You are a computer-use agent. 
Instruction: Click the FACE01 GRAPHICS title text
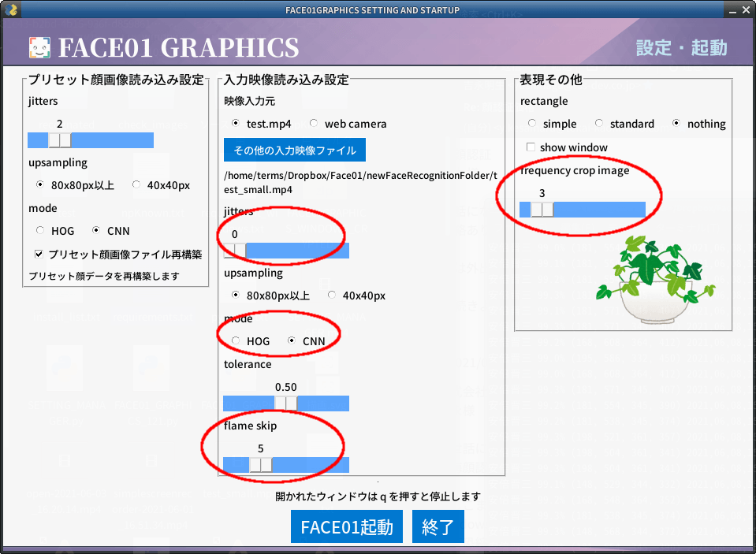point(178,48)
